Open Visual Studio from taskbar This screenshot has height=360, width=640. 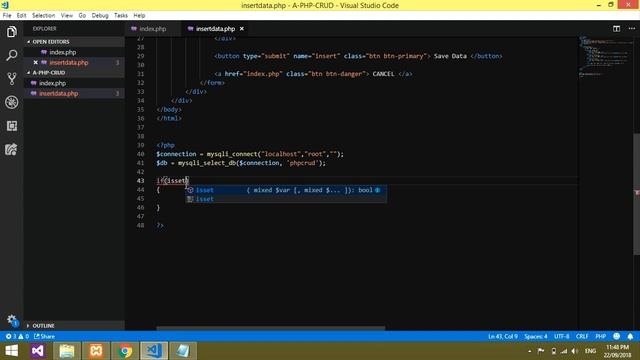pyautogui.click(x=38, y=351)
